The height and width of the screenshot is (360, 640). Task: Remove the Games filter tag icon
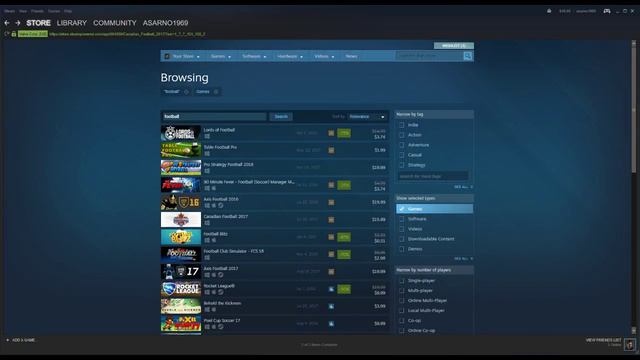(216, 92)
